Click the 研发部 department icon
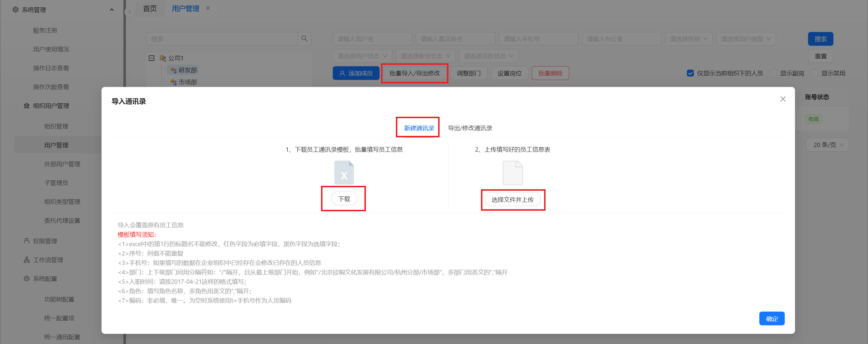868x344 pixels. point(174,70)
